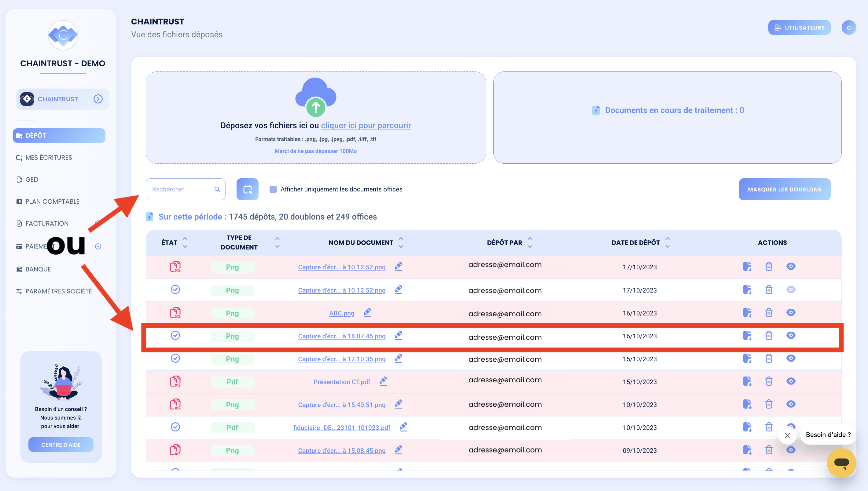
Task: Edit name of Présentation CT.pdf
Action: (x=383, y=381)
